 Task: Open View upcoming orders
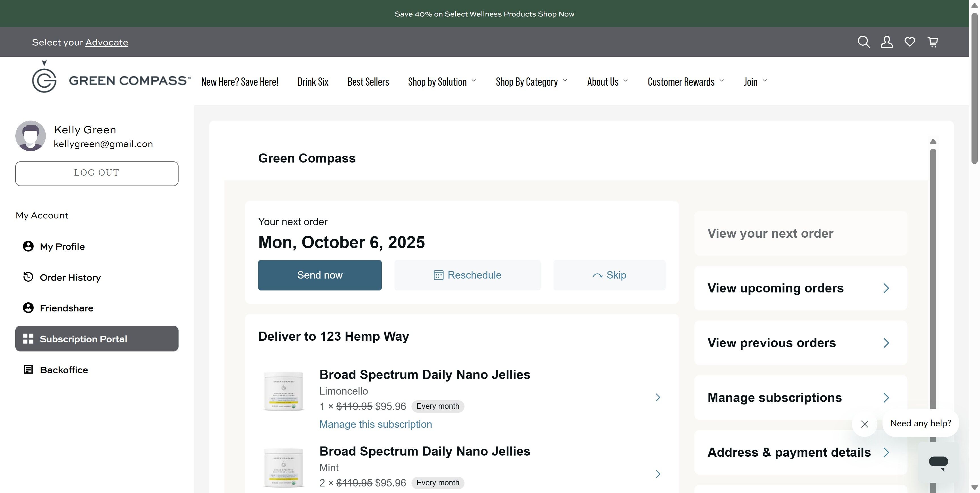coord(800,288)
